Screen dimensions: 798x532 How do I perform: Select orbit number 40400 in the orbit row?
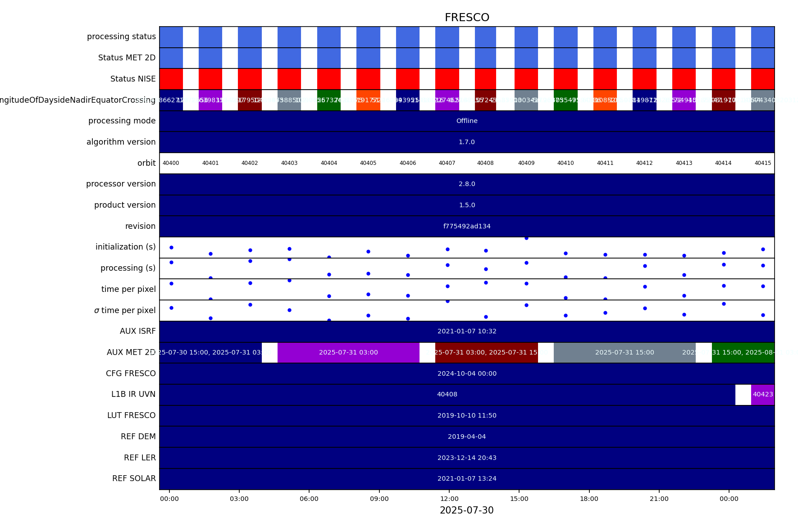click(171, 163)
